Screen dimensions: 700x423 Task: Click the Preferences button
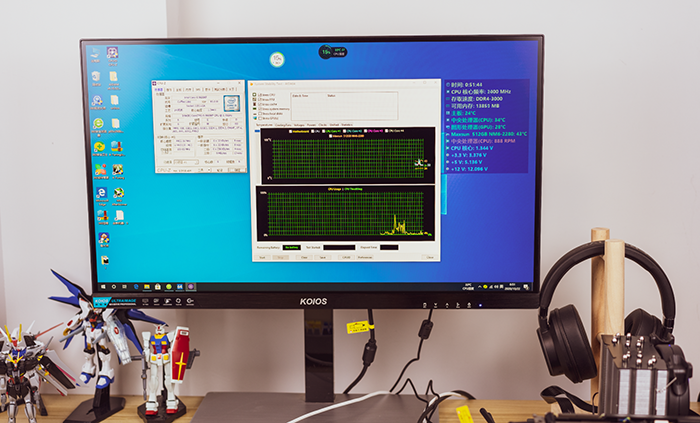[366, 257]
